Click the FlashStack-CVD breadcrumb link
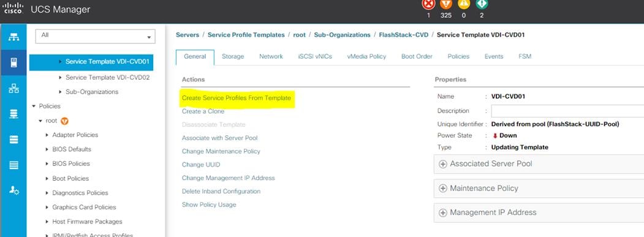Screen dimensions: 644x237 pos(404,35)
